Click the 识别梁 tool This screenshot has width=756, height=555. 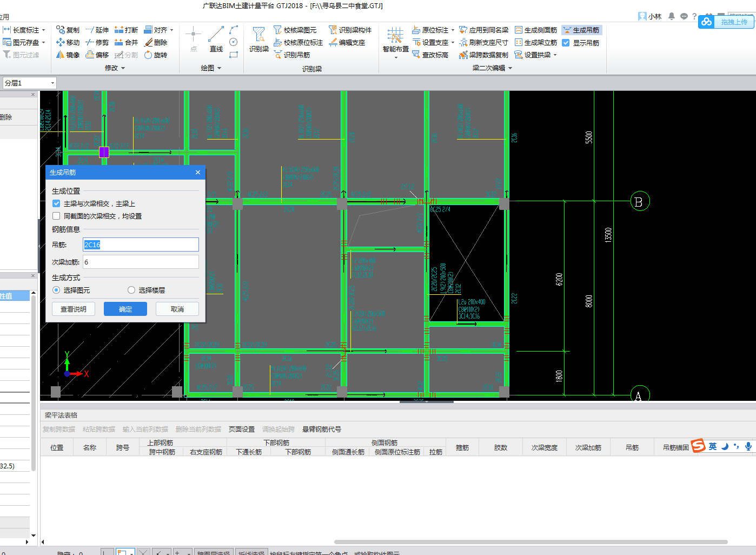(259, 39)
